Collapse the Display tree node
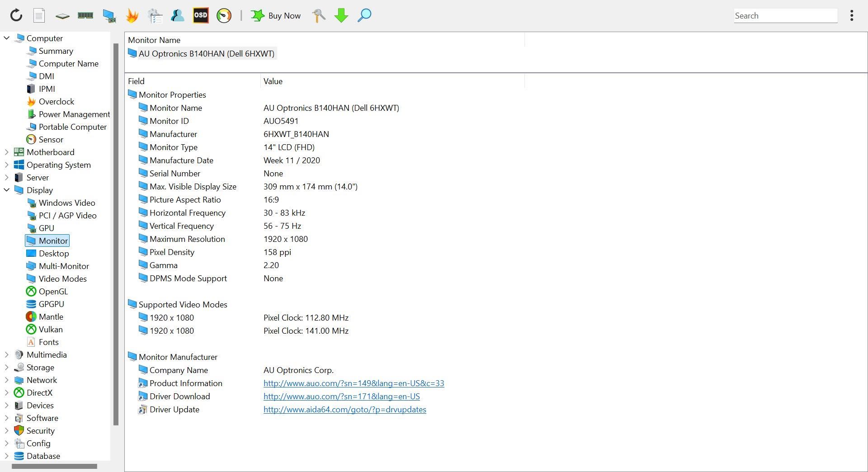 7,190
